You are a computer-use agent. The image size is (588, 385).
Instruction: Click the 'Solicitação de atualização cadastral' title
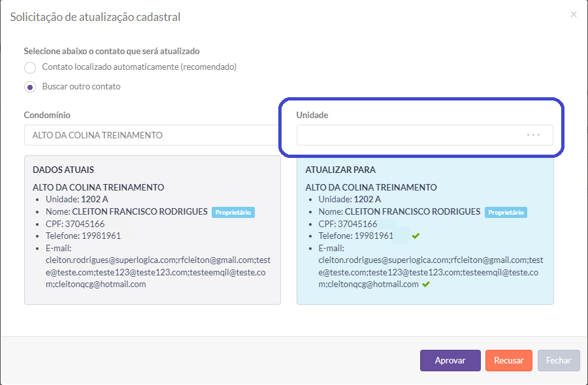tap(95, 17)
